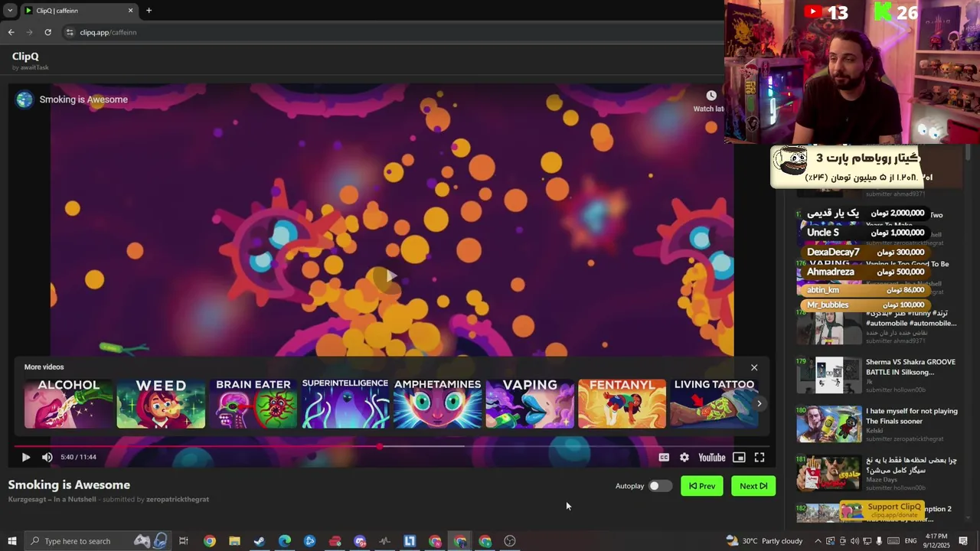Image resolution: width=980 pixels, height=551 pixels.
Task: Open Steam from the taskbar
Action: pos(260,541)
